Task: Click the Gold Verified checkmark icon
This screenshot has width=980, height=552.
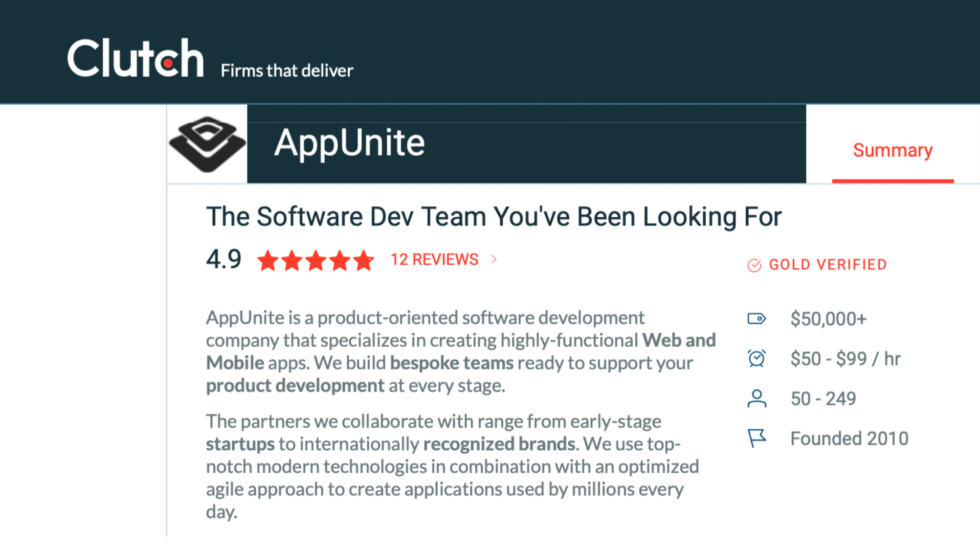Action: pyautogui.click(x=754, y=265)
